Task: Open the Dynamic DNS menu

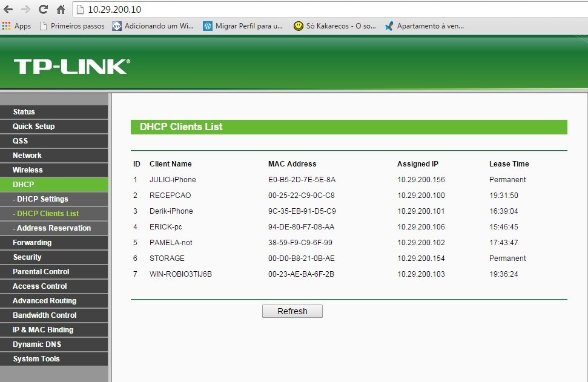Action: click(x=54, y=344)
